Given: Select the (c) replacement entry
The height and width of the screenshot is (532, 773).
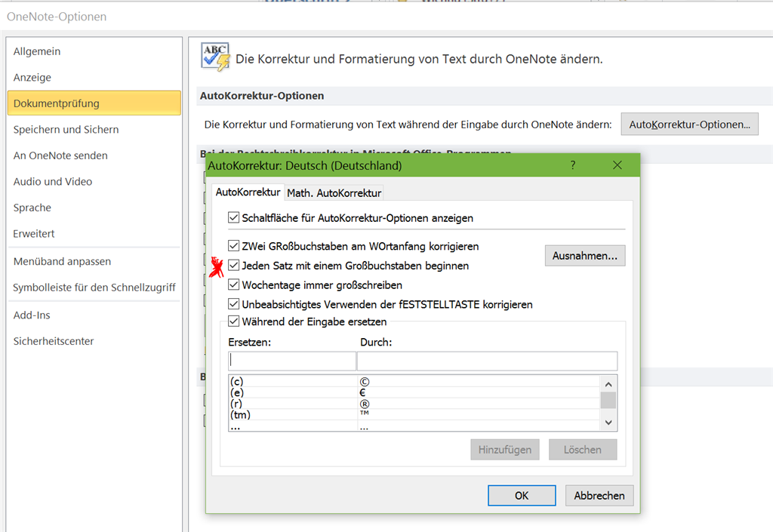Looking at the screenshot, I should coord(414,381).
